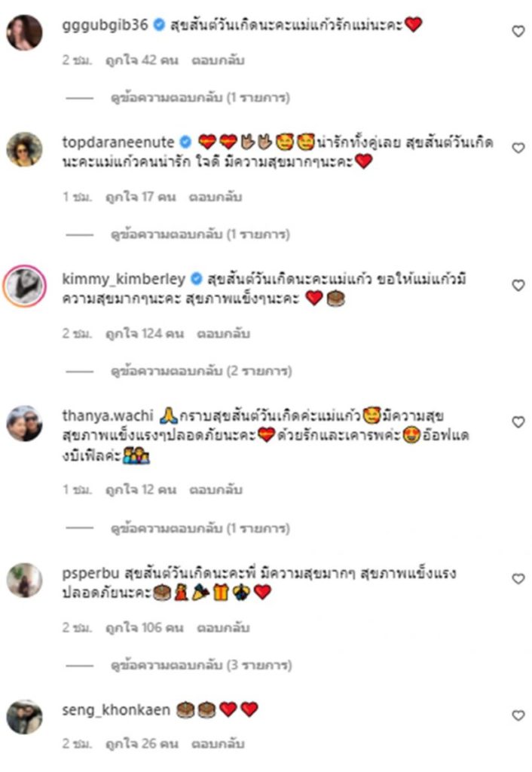Tap heart icon beside kimmy_kimberley's comment
Screen dimensions: 532x772
point(518,285)
